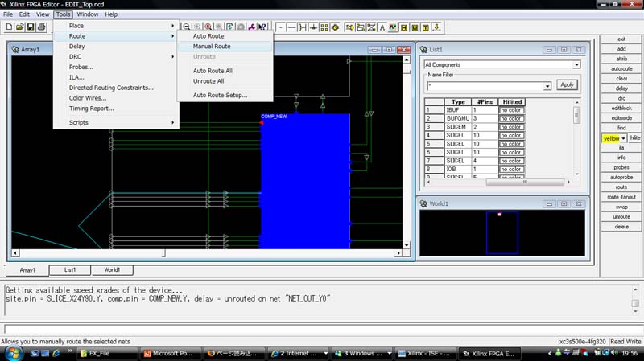Click the route-fanout button
Image resolution: width=644 pixels, height=361 pixels.
[x=621, y=197]
